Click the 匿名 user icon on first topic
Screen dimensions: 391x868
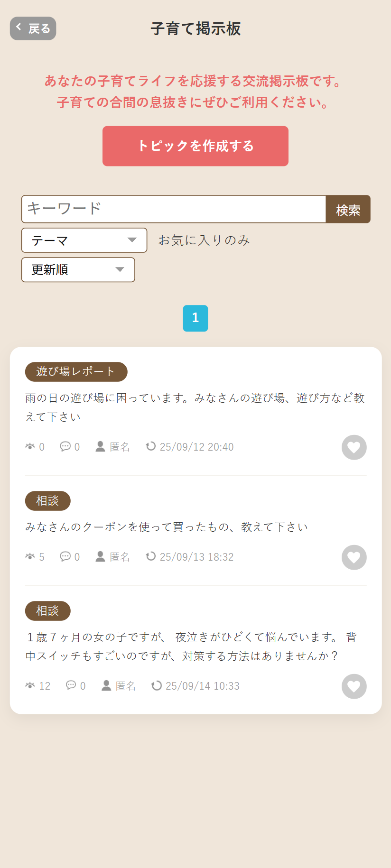[x=100, y=446]
